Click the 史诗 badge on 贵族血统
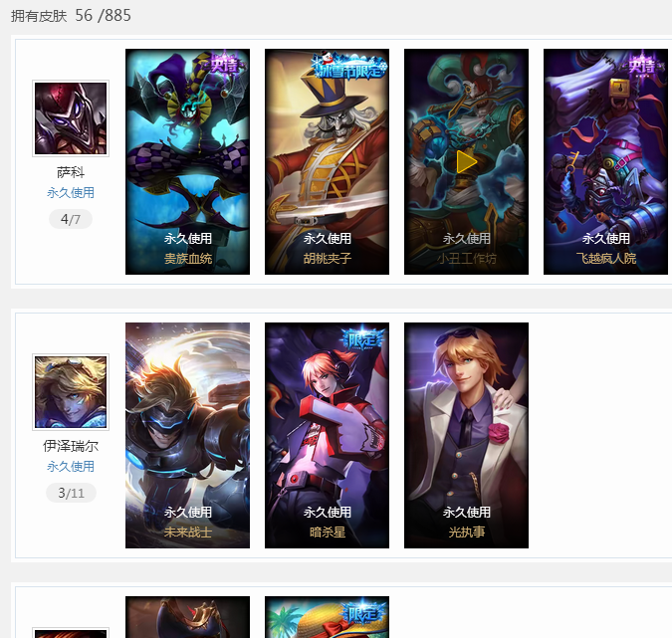672x638 pixels. tap(225, 64)
